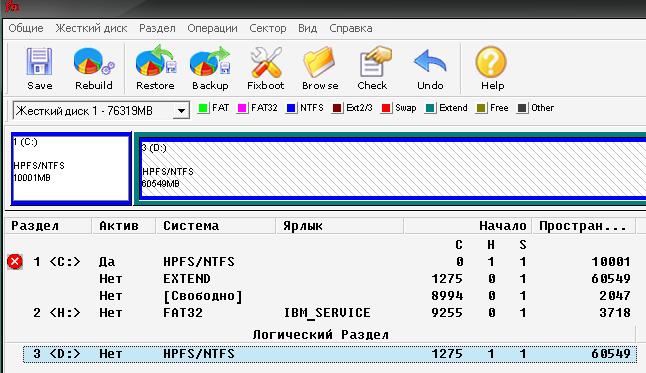Image resolution: width=646 pixels, height=373 pixels.
Task: Click the Логический Раздел section heading
Action: coord(321,334)
